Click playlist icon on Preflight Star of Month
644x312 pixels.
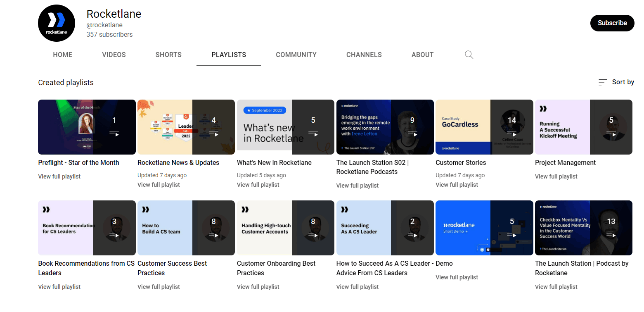114,133
